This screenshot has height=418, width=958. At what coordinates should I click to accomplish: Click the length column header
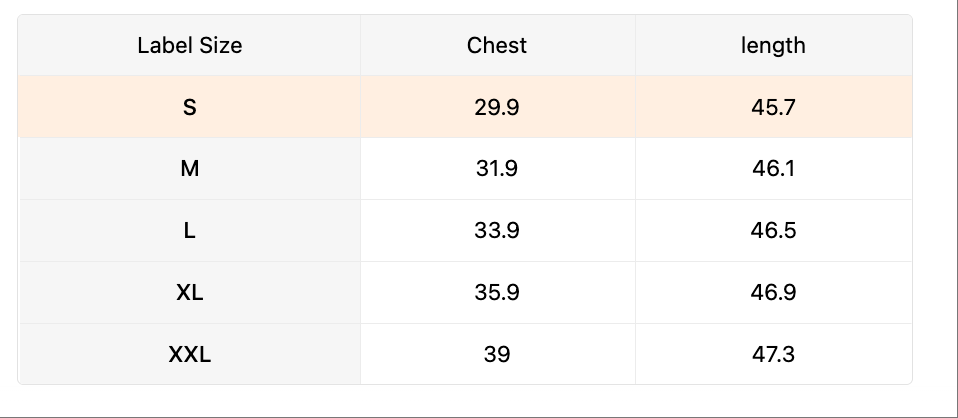[x=773, y=45]
